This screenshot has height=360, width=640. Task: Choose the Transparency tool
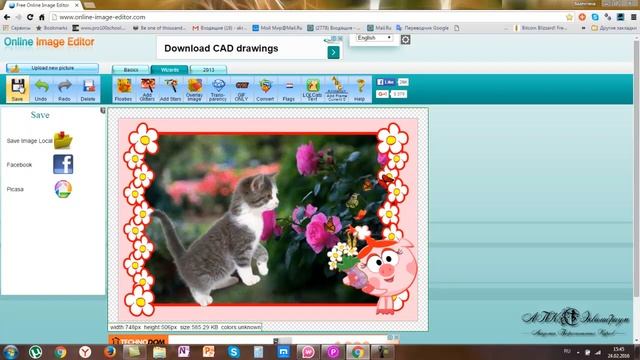(x=218, y=89)
